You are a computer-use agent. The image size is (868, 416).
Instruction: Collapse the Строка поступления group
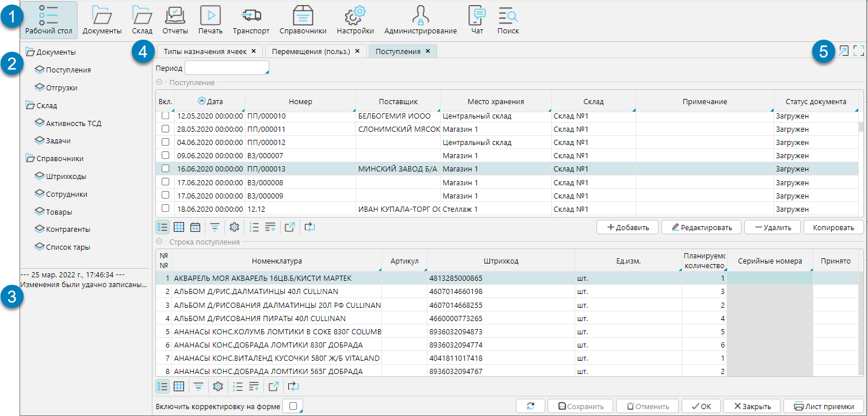159,242
